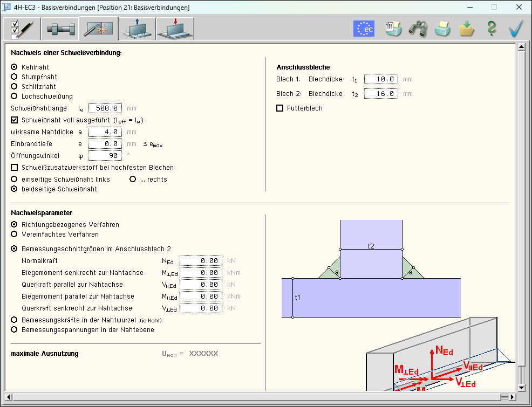Click the Blechdicke t2 input field
This screenshot has width=532, height=407.
pyautogui.click(x=381, y=94)
